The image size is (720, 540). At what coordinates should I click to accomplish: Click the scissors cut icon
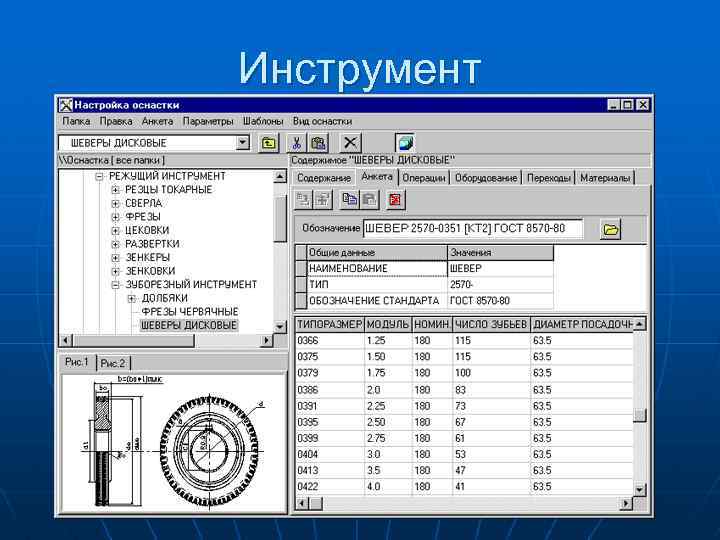click(296, 143)
